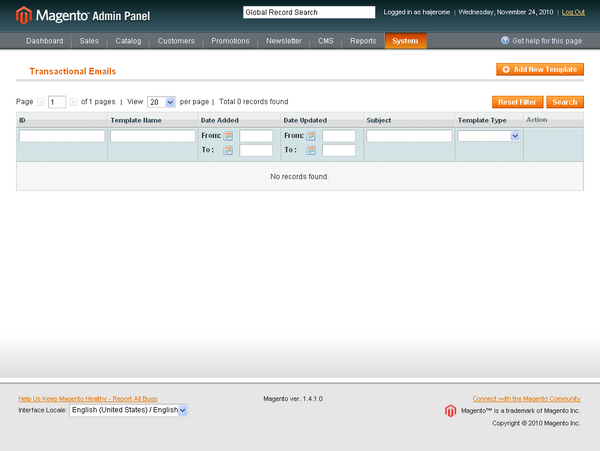The image size is (600, 451).
Task: Open Connect with the Magento Community link
Action: pyautogui.click(x=526, y=398)
